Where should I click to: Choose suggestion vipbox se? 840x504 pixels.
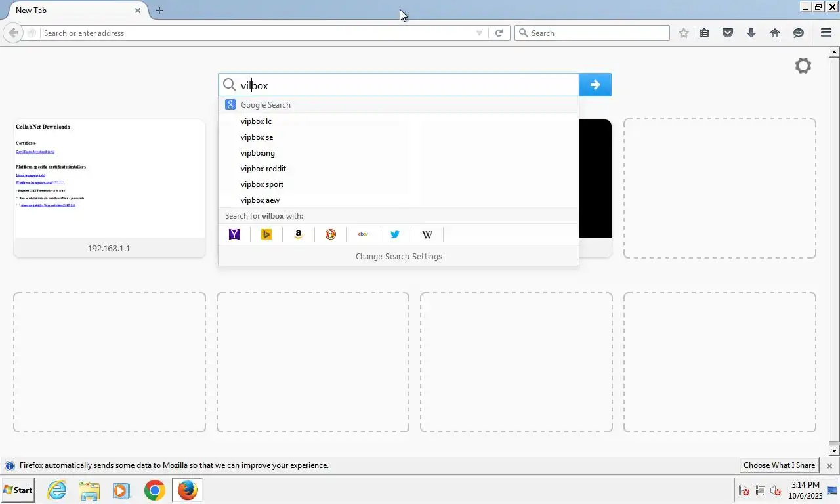(398, 137)
